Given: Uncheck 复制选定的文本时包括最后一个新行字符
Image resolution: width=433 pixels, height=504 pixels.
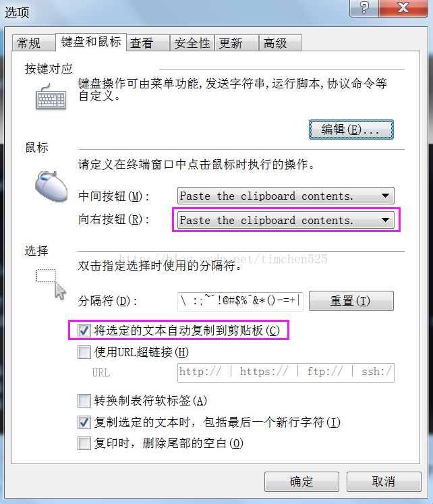Looking at the screenshot, I should (x=84, y=422).
